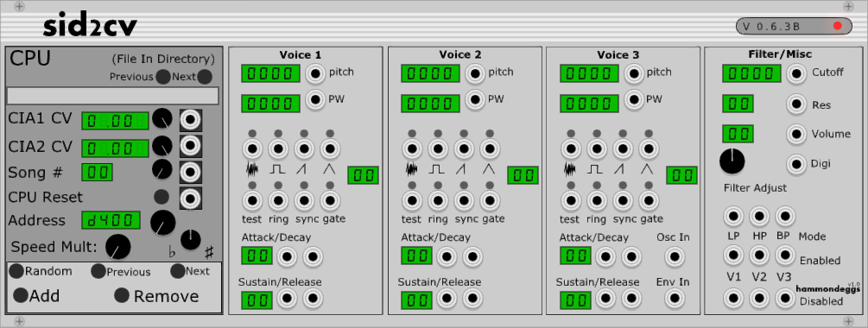Click the Voice 3 gate jack
Image resolution: width=868 pixels, height=328 pixels.
click(x=649, y=200)
